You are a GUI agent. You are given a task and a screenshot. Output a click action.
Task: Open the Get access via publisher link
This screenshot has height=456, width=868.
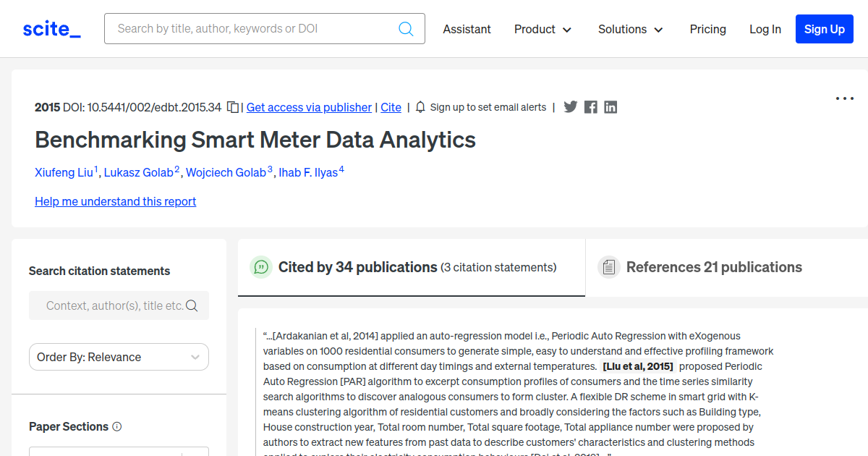pyautogui.click(x=309, y=107)
